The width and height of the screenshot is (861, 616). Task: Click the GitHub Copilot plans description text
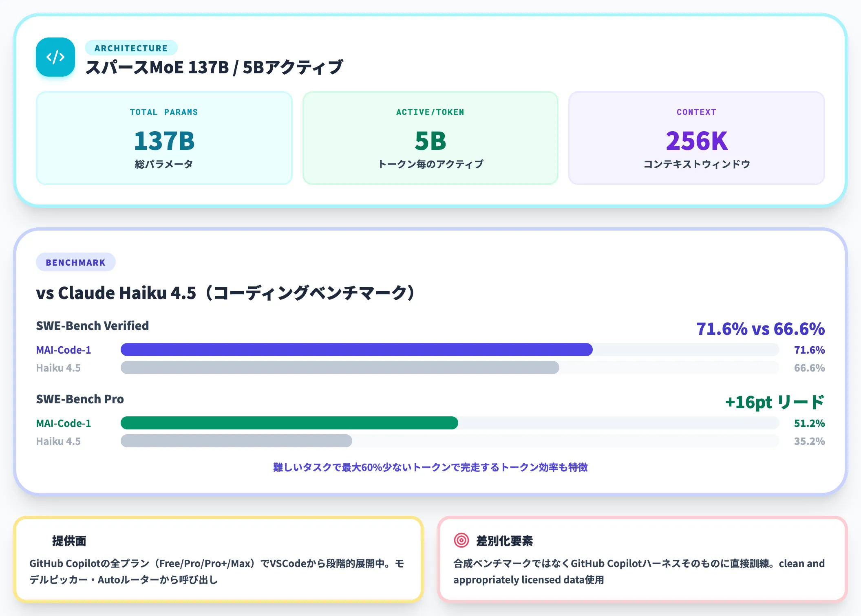coord(217,572)
